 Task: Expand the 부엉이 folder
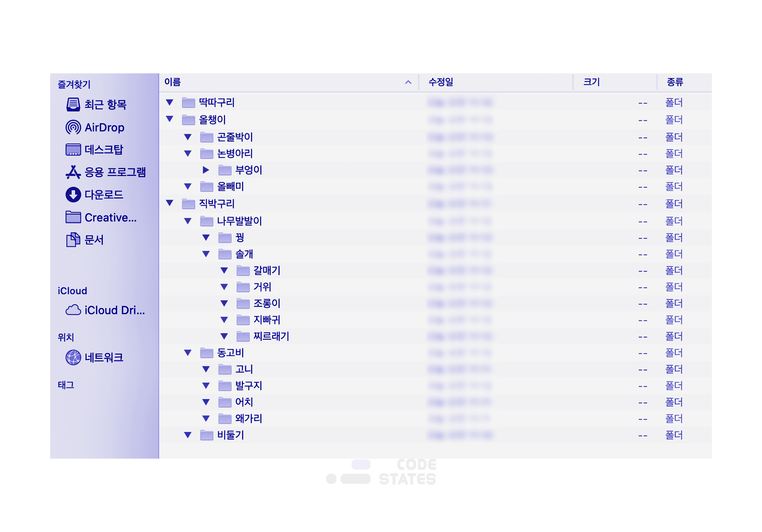coord(206,170)
